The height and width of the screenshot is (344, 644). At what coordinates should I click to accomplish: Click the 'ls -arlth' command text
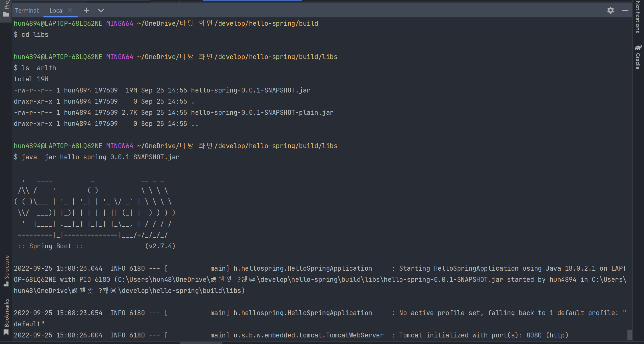[x=39, y=68]
